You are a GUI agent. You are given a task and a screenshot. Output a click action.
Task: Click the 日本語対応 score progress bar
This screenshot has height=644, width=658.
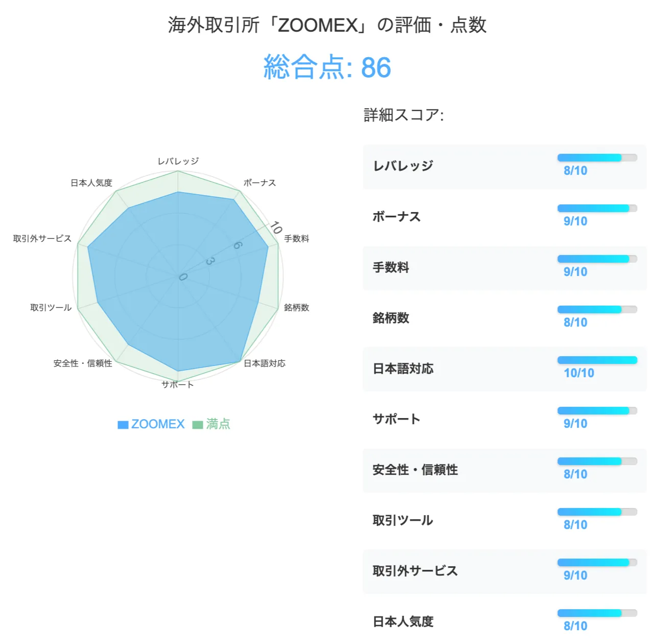click(x=597, y=360)
